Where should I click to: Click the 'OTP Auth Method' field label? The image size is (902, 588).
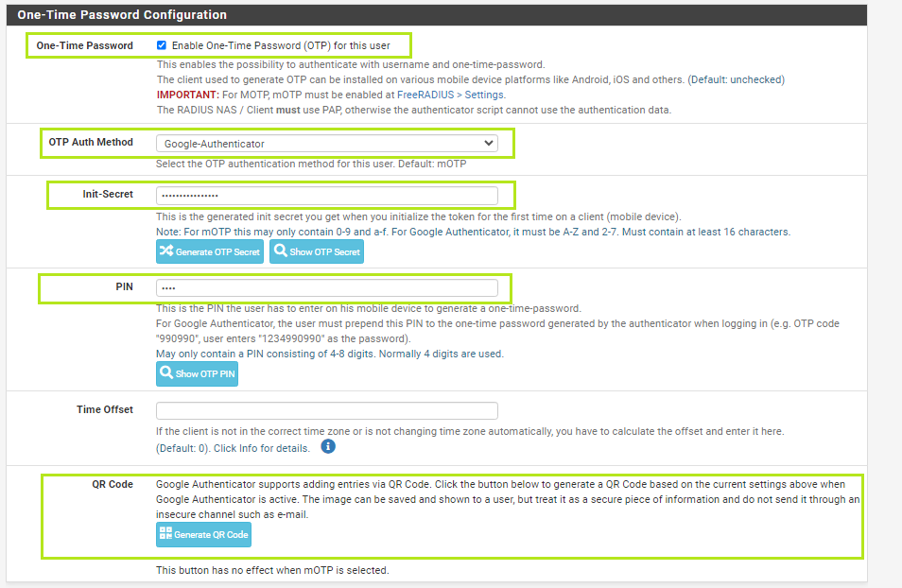[91, 143]
